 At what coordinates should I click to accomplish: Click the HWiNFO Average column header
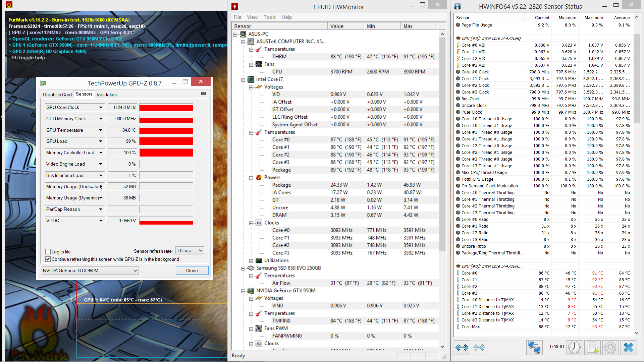tap(619, 17)
